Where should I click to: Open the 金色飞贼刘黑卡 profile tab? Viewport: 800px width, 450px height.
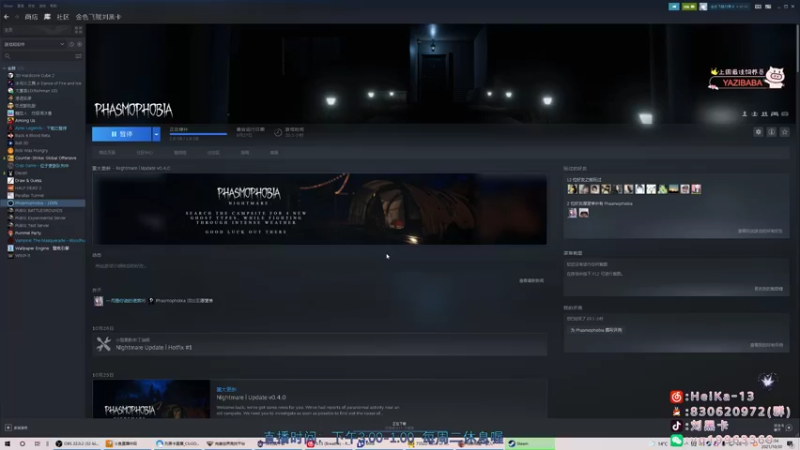coord(98,17)
